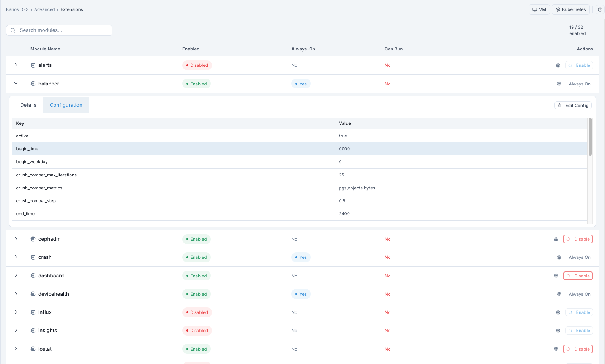Open settings gear for crash module
Image resolution: width=605 pixels, height=364 pixels.
pos(559,257)
